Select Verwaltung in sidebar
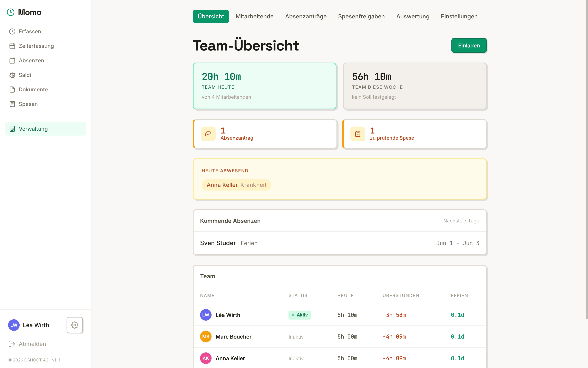Screen dimensions: 588x368 (46, 129)
